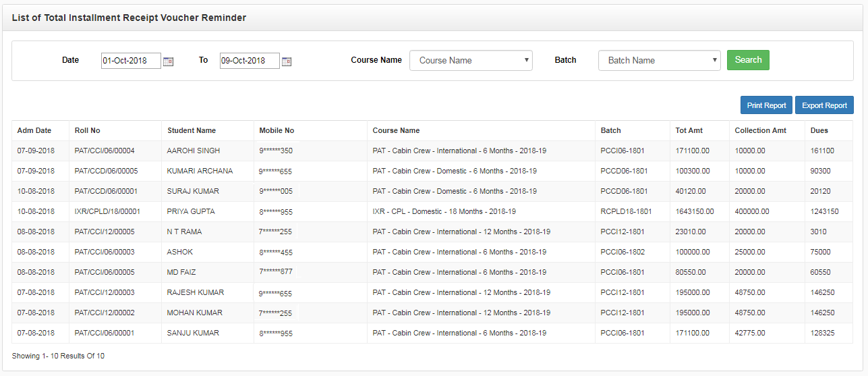
Task: Expand the Course Name dropdown
Action: tap(471, 60)
